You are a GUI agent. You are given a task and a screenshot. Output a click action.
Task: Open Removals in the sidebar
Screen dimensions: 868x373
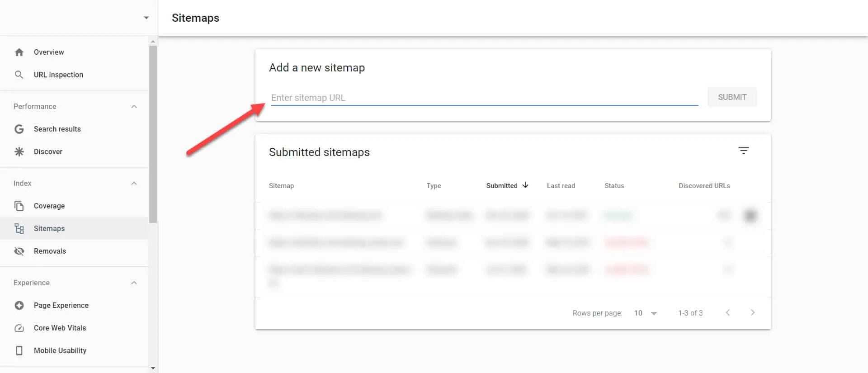coord(74,251)
